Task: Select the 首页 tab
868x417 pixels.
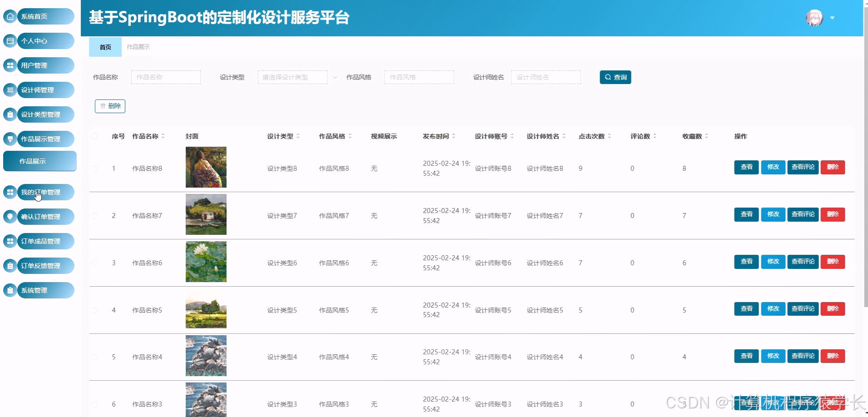Action: pos(105,47)
